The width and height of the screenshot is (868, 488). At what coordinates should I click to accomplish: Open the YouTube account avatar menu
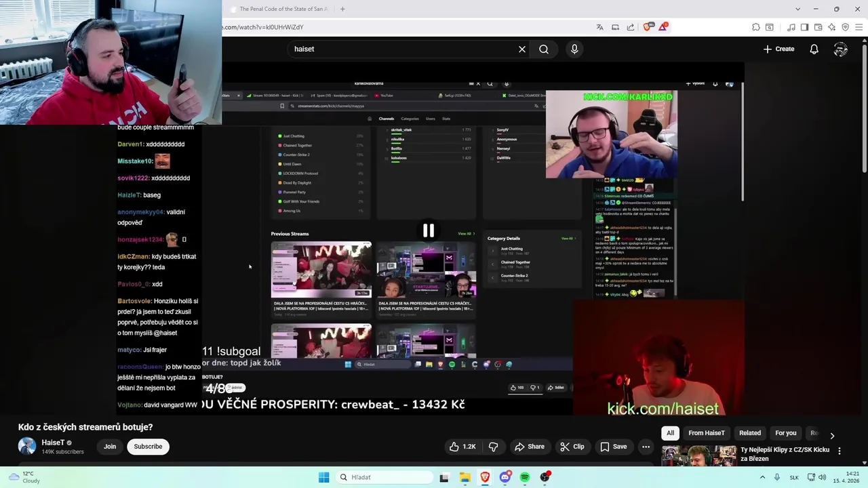click(x=841, y=49)
